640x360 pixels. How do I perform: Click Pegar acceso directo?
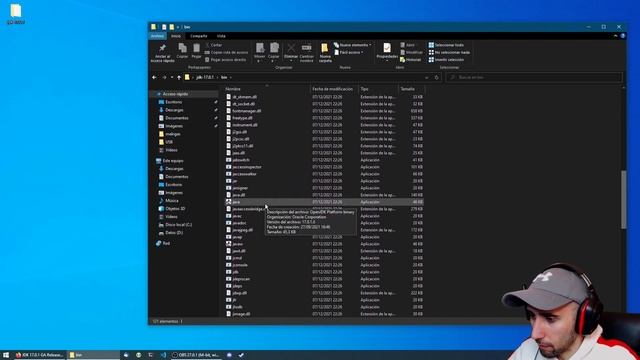click(225, 60)
